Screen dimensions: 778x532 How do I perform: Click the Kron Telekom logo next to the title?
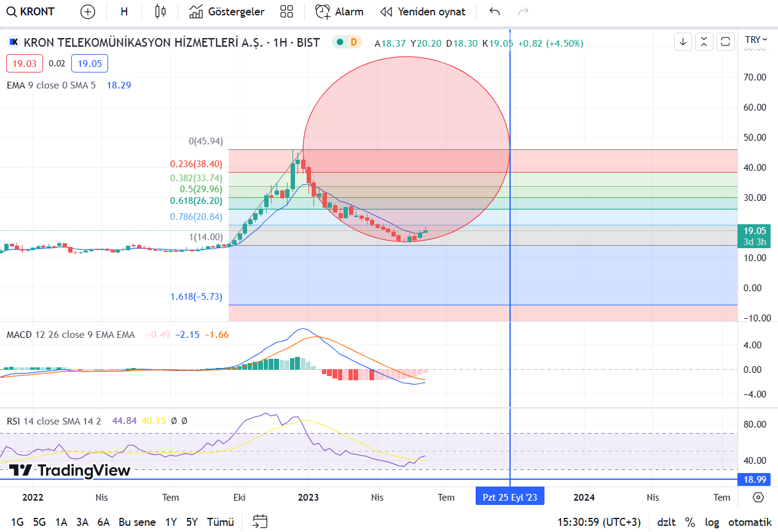click(14, 42)
